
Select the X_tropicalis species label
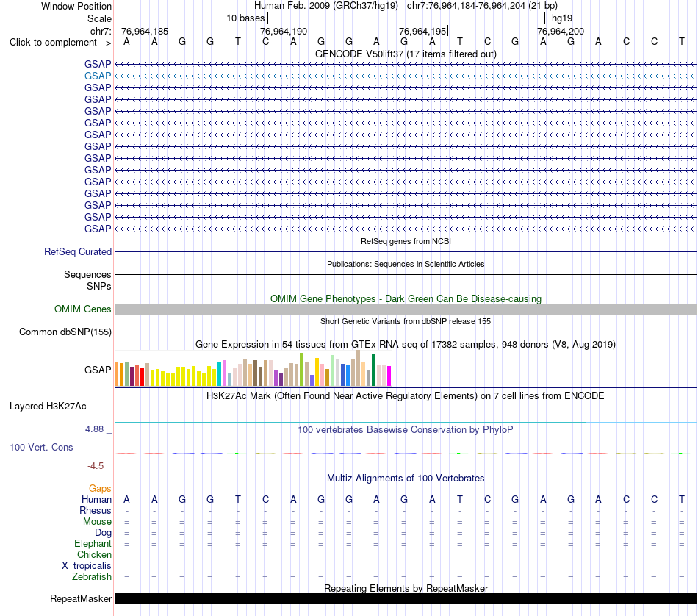(87, 566)
